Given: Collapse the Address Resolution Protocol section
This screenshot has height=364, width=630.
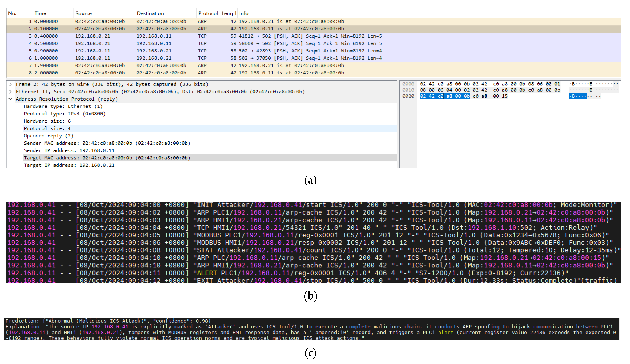Looking at the screenshot, I should tap(11, 99).
